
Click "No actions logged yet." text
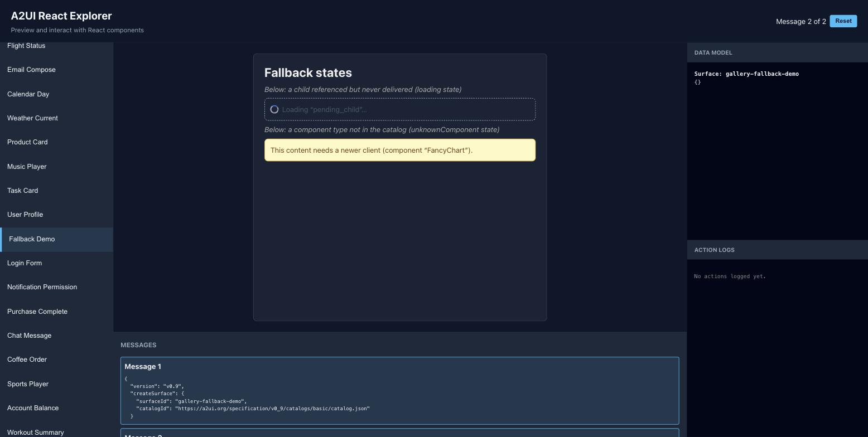pos(730,276)
